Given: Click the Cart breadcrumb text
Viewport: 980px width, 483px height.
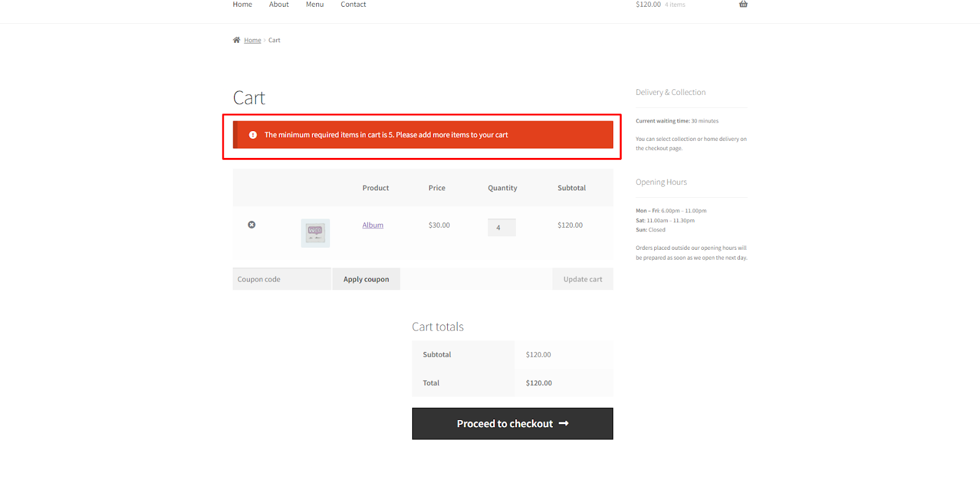Looking at the screenshot, I should 274,40.
